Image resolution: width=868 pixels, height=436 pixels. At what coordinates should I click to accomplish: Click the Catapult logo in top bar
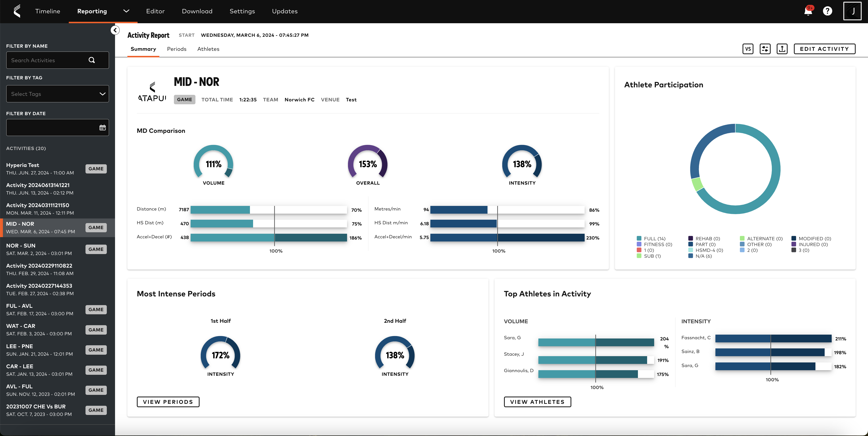17,11
